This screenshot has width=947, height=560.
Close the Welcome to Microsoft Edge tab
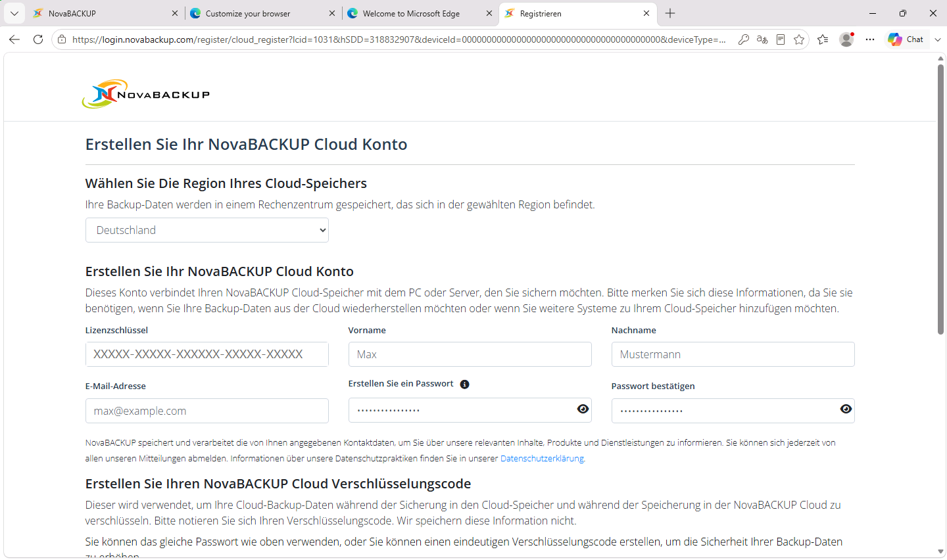click(489, 13)
